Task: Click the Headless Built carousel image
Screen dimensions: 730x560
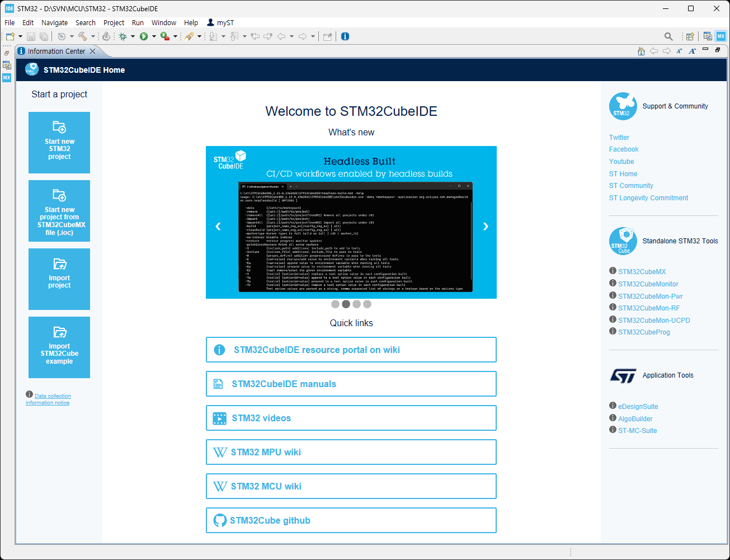Action: coord(351,222)
